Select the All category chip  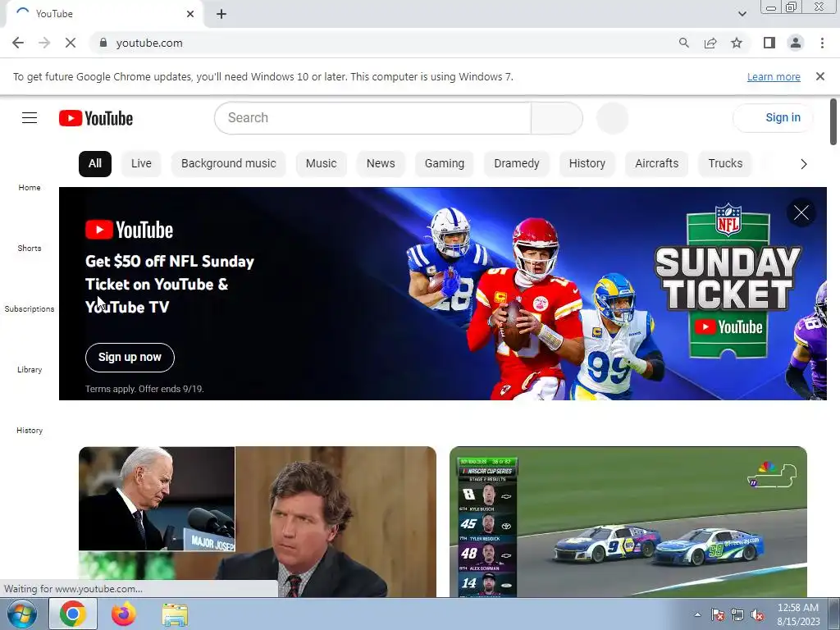(95, 164)
